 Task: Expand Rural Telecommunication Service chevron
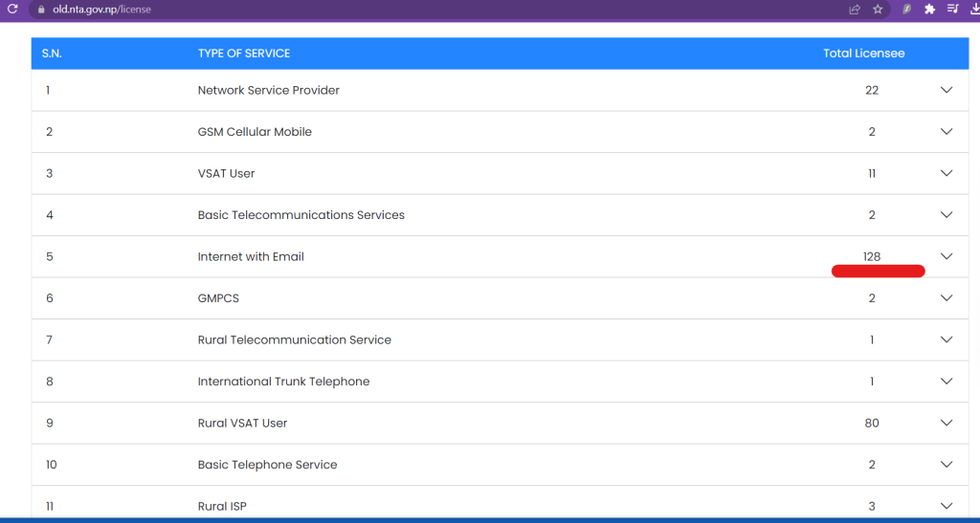pos(947,339)
